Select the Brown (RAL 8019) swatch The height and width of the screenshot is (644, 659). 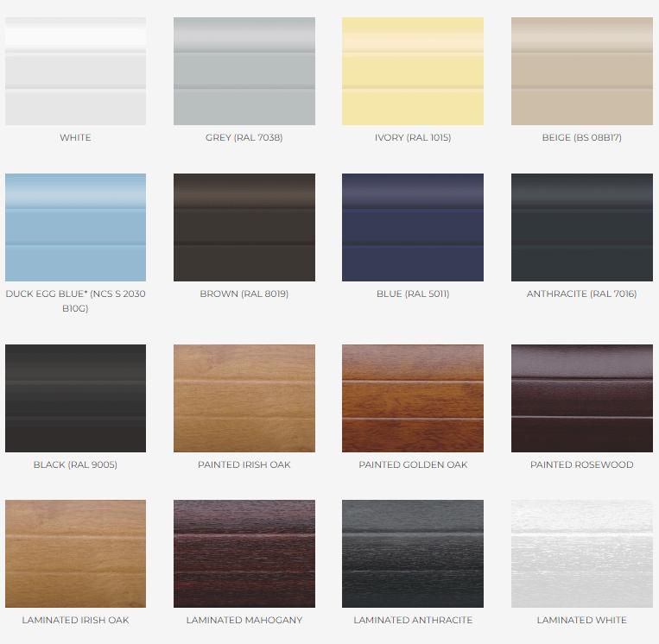click(x=244, y=227)
